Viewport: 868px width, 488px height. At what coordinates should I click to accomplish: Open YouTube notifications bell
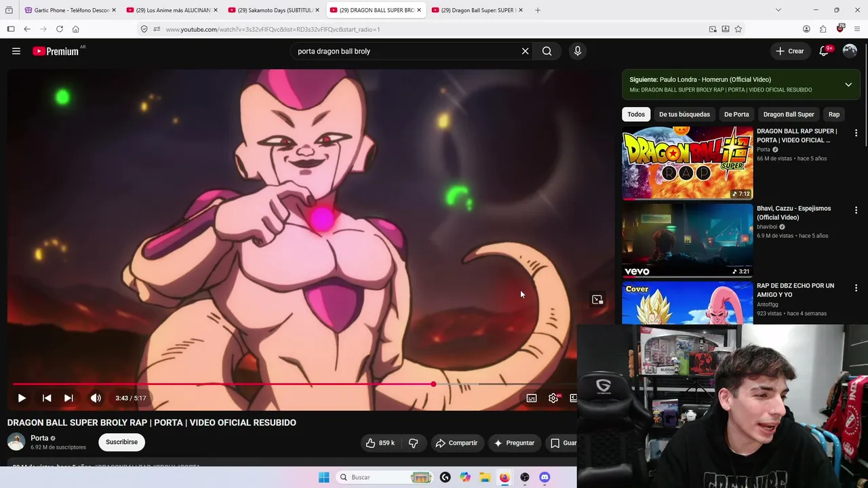[824, 51]
